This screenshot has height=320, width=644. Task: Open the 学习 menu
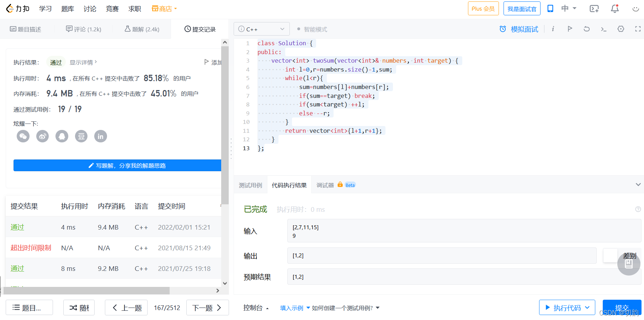click(45, 9)
